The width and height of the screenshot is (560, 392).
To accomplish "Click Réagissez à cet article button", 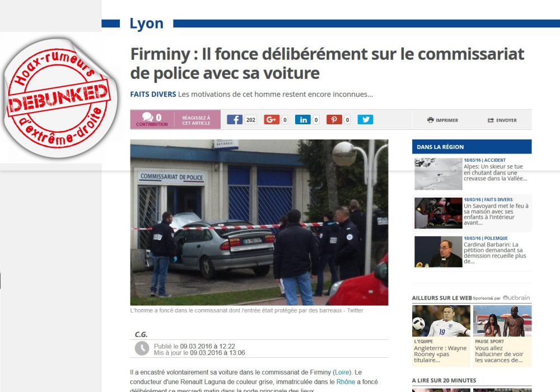I will pyautogui.click(x=197, y=120).
